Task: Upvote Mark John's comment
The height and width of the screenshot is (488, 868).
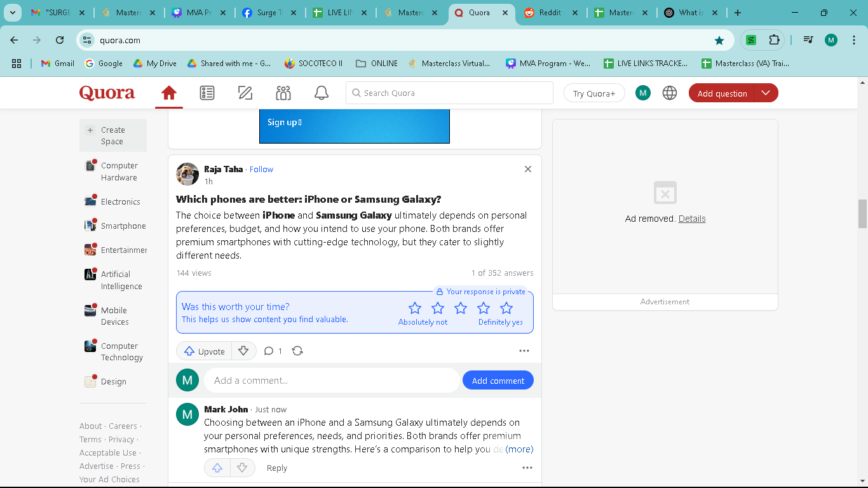Action: pyautogui.click(x=217, y=468)
